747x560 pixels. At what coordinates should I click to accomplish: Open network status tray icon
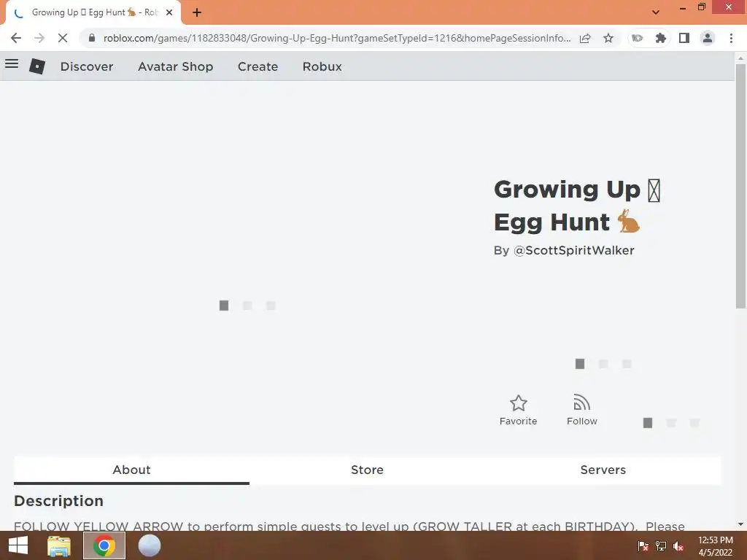coord(661,546)
